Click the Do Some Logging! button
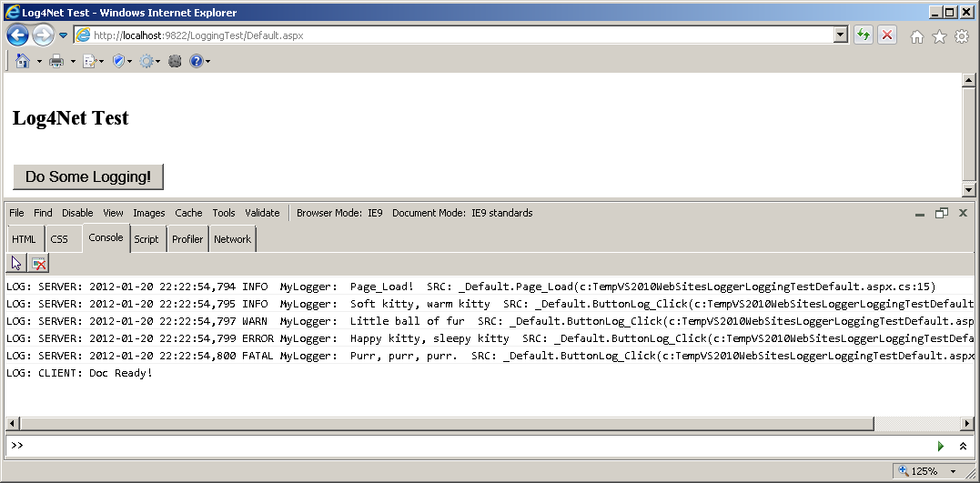The image size is (980, 483). (88, 176)
